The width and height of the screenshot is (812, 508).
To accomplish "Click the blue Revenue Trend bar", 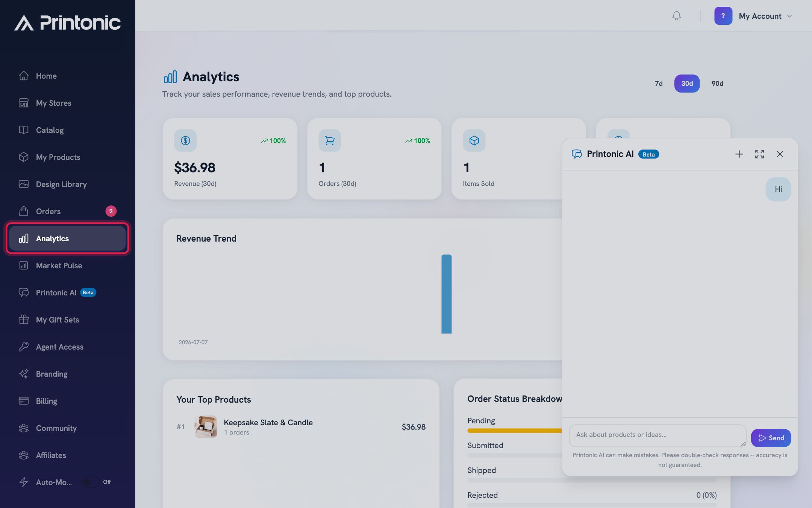I will click(447, 294).
